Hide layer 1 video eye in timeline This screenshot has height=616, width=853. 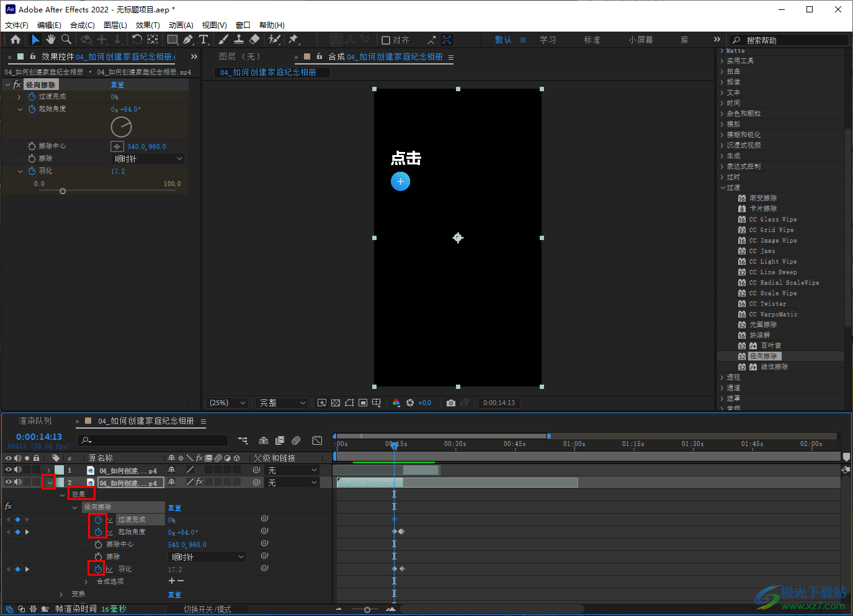(x=9, y=470)
